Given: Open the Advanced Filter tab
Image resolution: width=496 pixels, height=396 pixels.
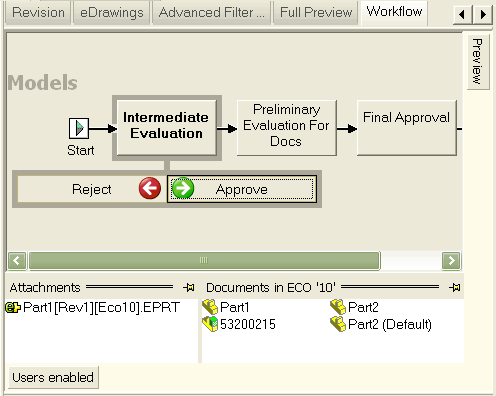Looking at the screenshot, I should [x=212, y=13].
